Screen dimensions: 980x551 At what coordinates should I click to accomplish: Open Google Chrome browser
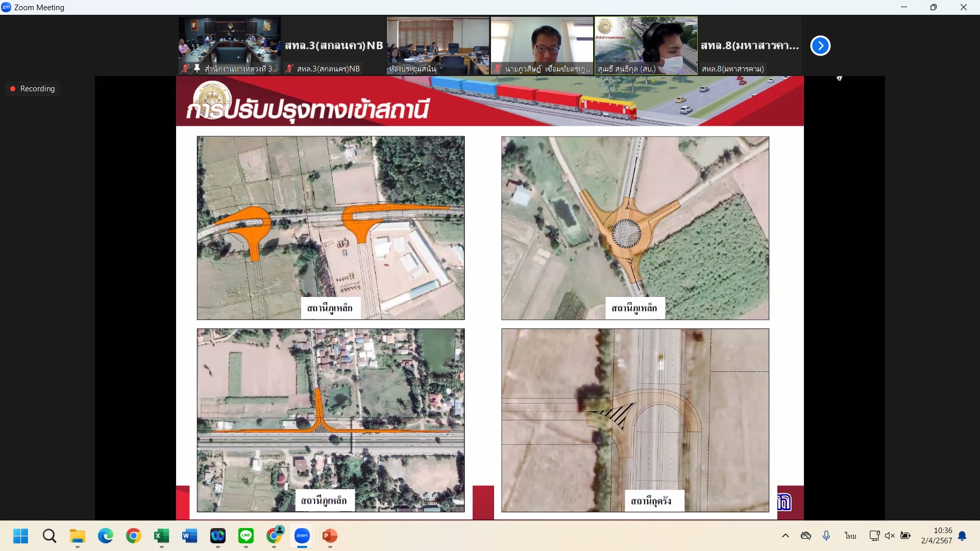point(134,536)
